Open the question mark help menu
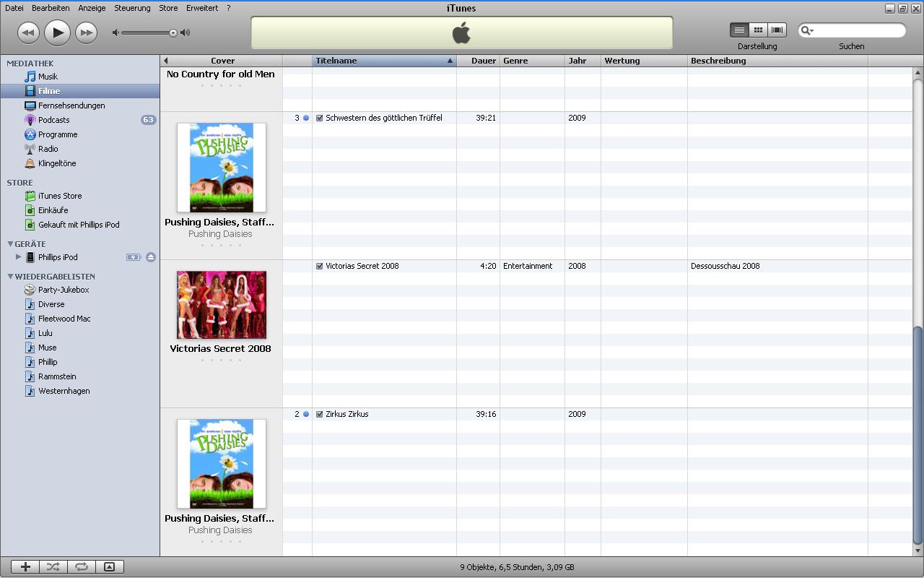Viewport: 924px width, 578px height. click(x=229, y=8)
